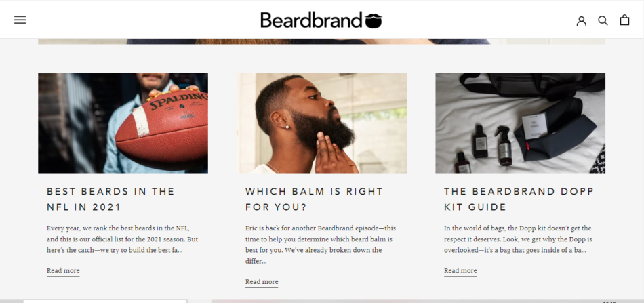Image resolution: width=644 pixels, height=303 pixels.
Task: Open the hamburger navigation menu
Action: [x=20, y=20]
